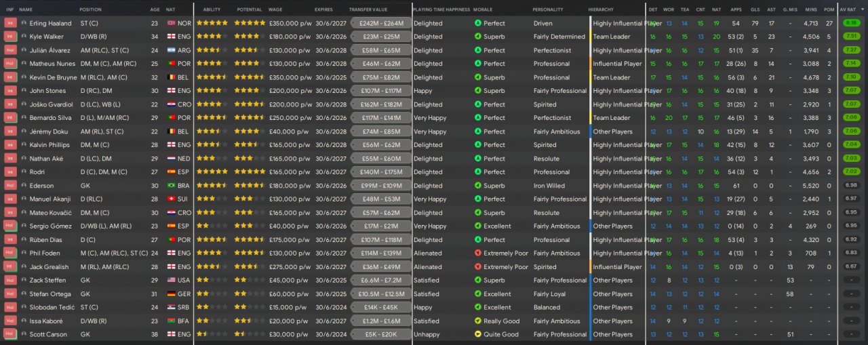Click the Hol badge beside Julián Álvarez
The height and width of the screenshot is (345, 868).
point(10,50)
